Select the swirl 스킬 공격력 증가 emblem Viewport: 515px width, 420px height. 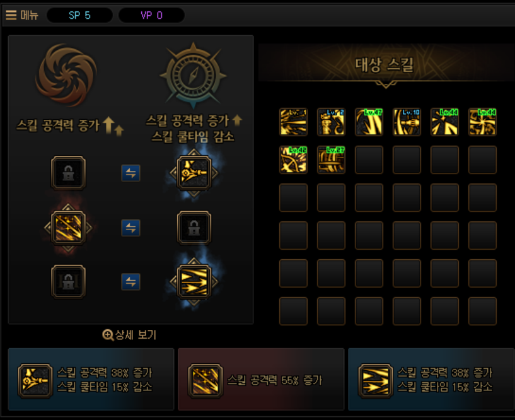coord(66,75)
